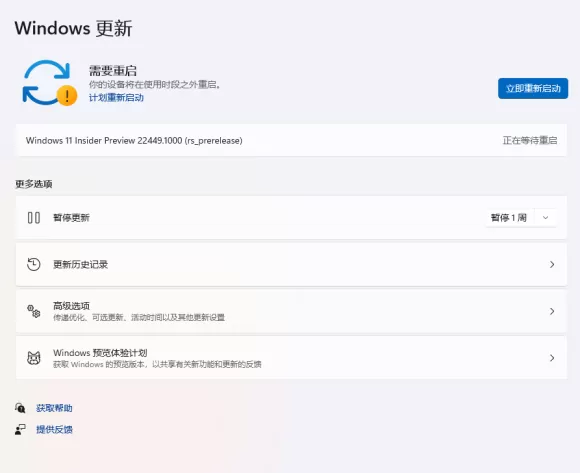Open the 获取帮助 link
The width and height of the screenshot is (580, 473).
point(54,408)
